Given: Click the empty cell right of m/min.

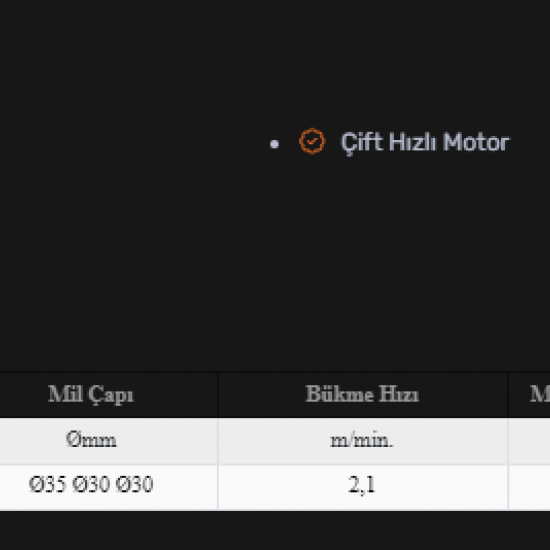Looking at the screenshot, I should tap(529, 441).
